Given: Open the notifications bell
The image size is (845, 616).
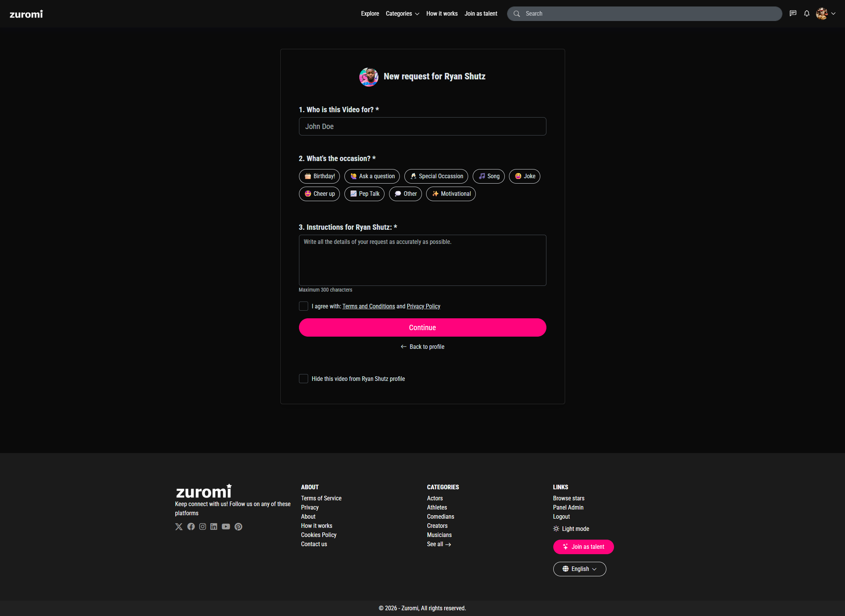Looking at the screenshot, I should pos(806,13).
